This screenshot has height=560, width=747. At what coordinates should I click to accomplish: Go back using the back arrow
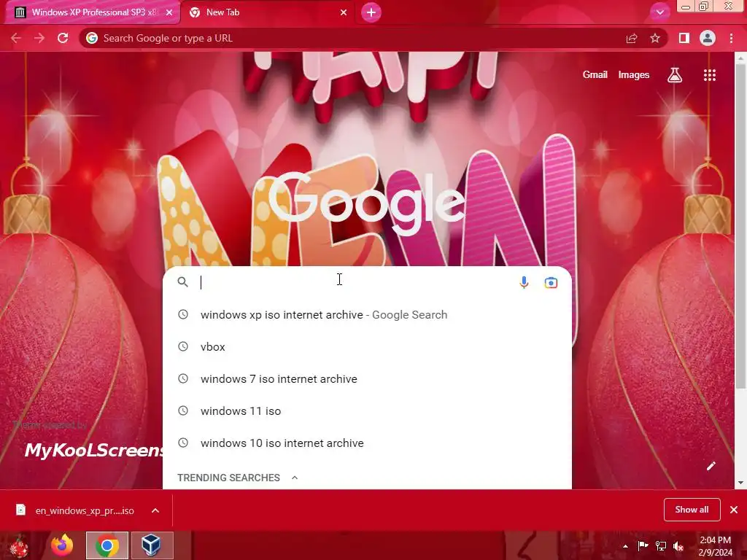point(16,38)
